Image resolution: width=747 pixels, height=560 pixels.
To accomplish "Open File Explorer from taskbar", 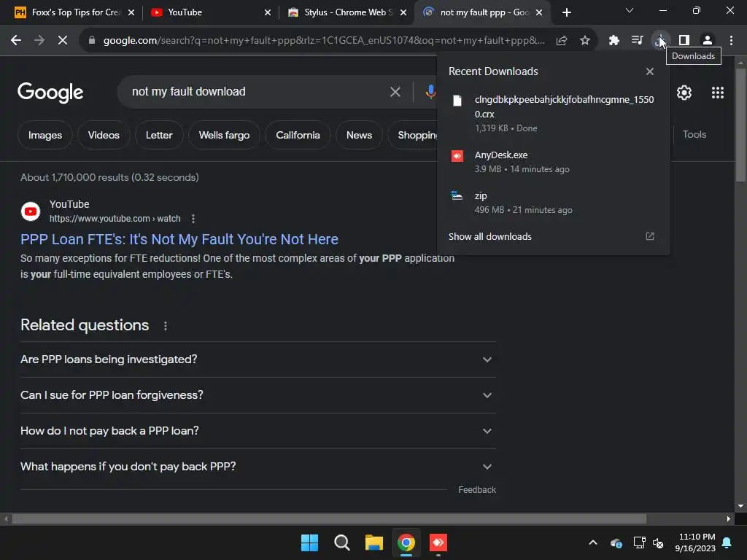I will pyautogui.click(x=374, y=542).
